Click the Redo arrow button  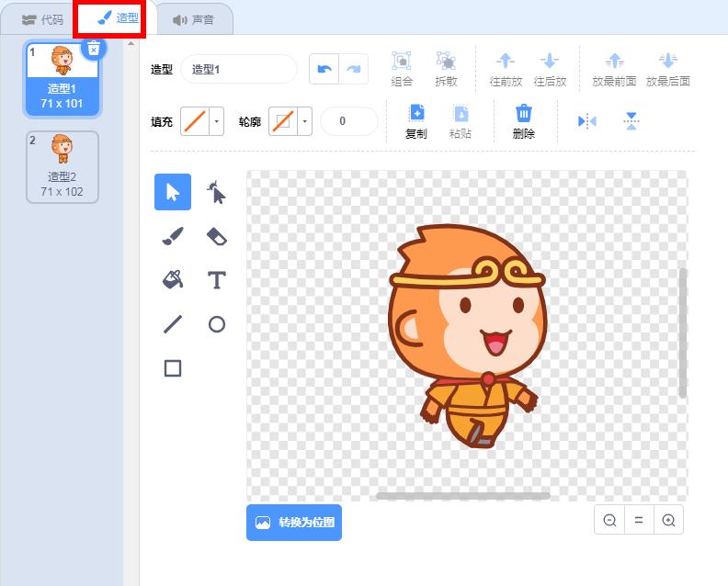click(354, 69)
